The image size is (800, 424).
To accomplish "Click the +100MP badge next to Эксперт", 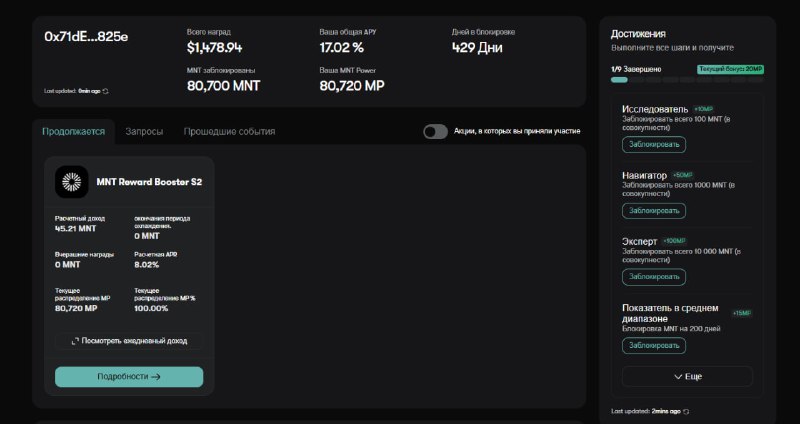I will click(674, 241).
